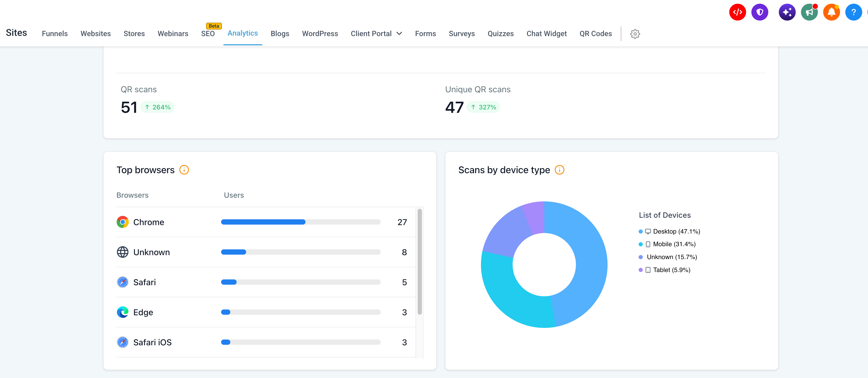Go to the Stores tab

pos(134,34)
